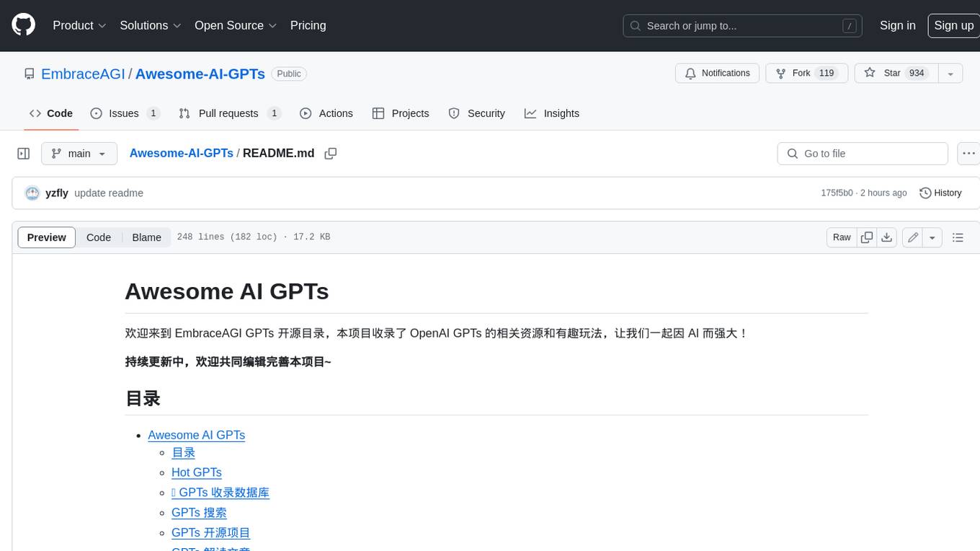
Task: Jump to the Hot GPTs section
Action: pyautogui.click(x=196, y=472)
